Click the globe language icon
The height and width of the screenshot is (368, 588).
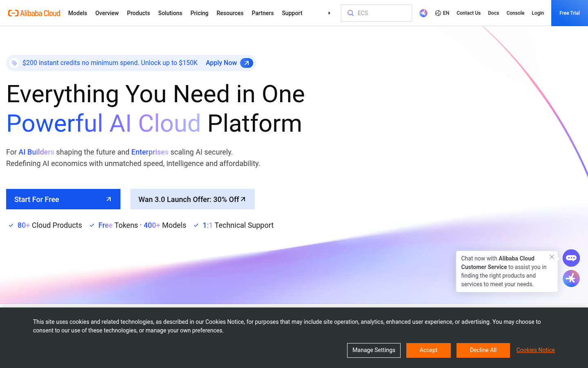tap(438, 13)
